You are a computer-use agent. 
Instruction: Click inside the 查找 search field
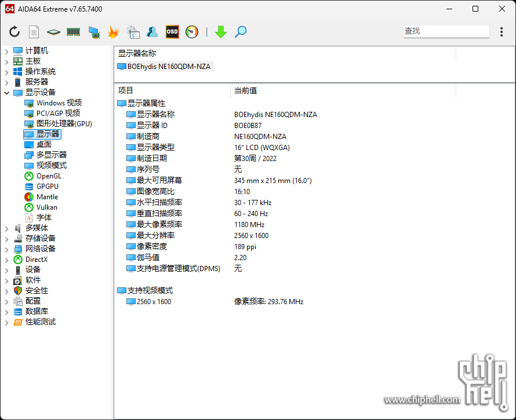446,31
